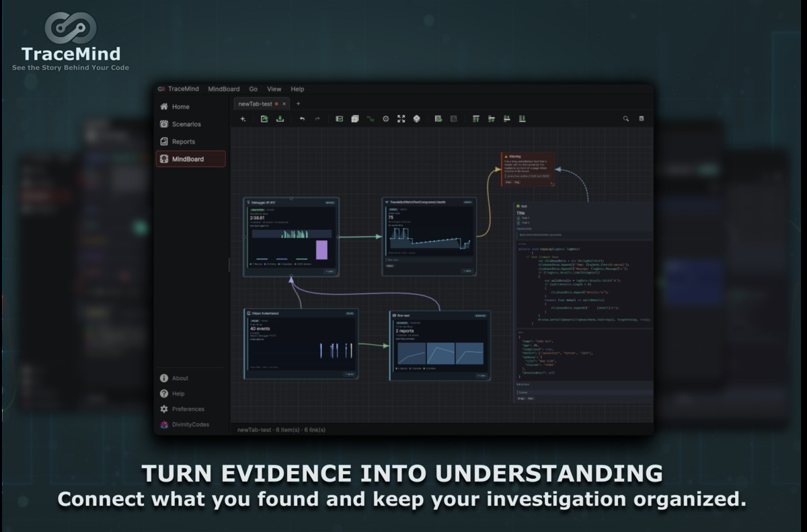Click the add button on Debugger card
This screenshot has height=532, width=807.
[x=330, y=271]
